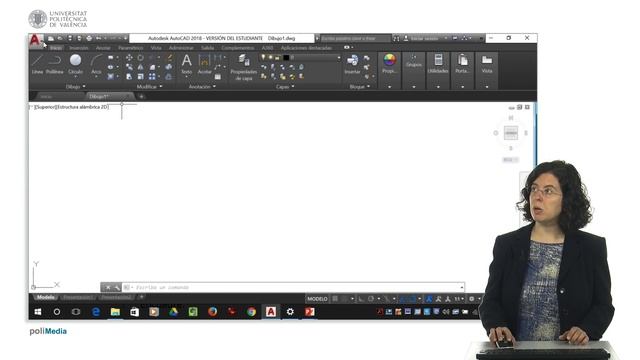This screenshot has width=640, height=360.
Task: Open Círculo tool options dropdown arrow
Action: pyautogui.click(x=76, y=77)
